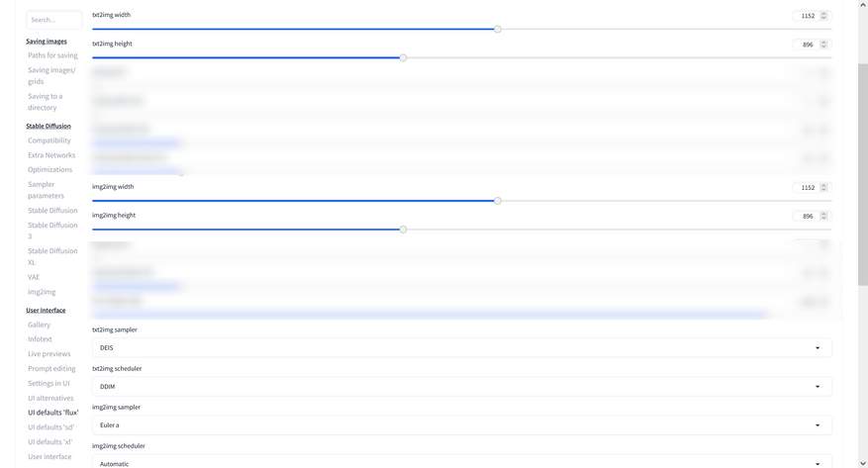Open the Extra Networks settings
Viewport: 868px width, 468px height.
[x=51, y=155]
